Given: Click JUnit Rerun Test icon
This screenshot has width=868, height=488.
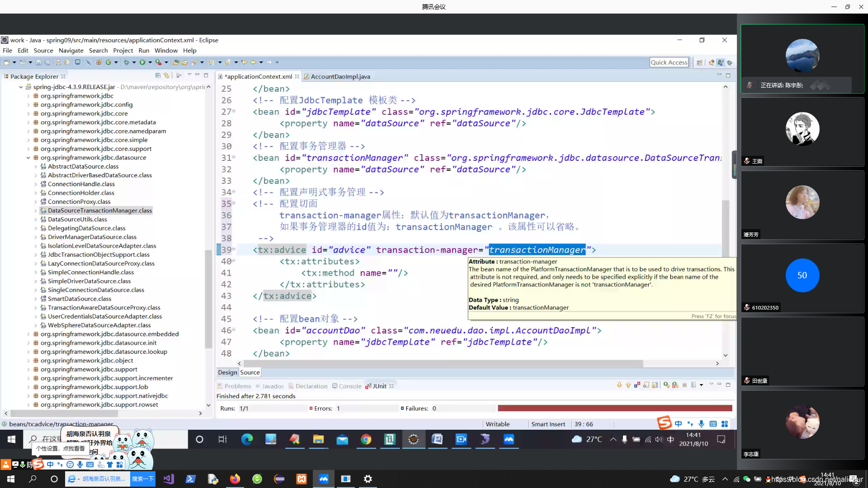Looking at the screenshot, I should (x=666, y=385).
